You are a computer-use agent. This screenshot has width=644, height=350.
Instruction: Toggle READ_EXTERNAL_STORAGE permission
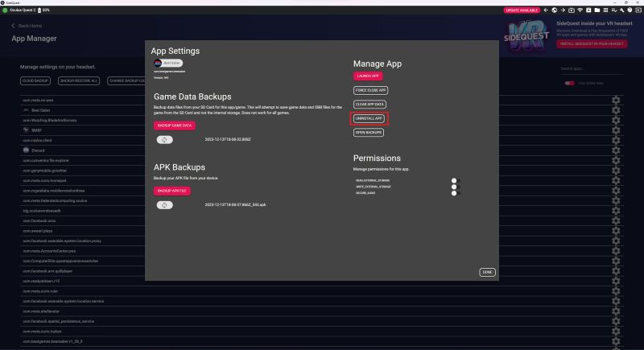click(x=455, y=180)
